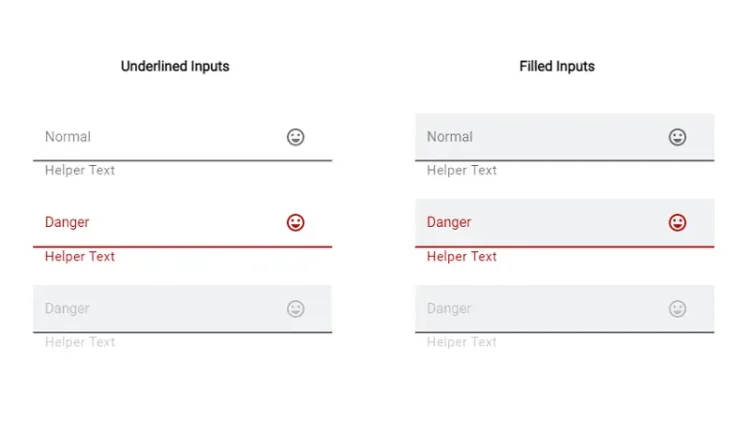This screenshot has width=750, height=422.
Task: Click the faded smiley icon in disabled filled input
Action: [677, 309]
